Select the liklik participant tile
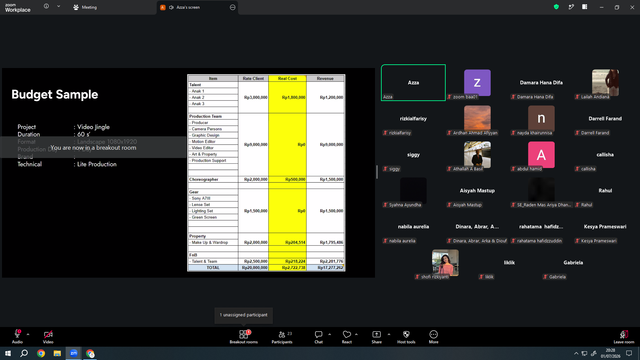Image resolution: width=640 pixels, height=360 pixels. [509, 263]
